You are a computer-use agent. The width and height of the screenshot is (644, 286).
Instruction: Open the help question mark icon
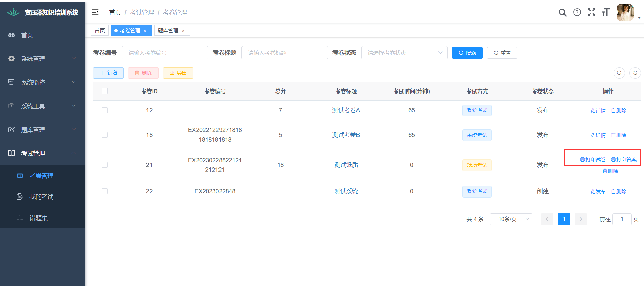(x=577, y=12)
